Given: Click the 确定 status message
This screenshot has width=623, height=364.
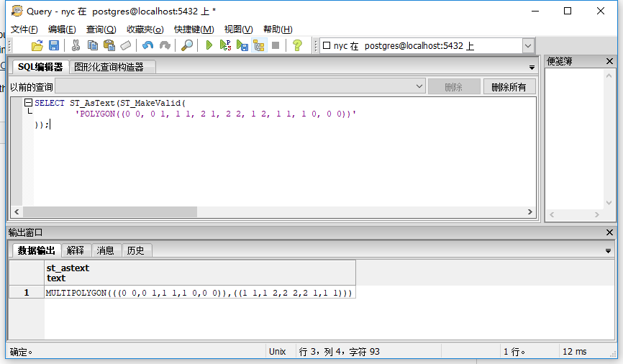Looking at the screenshot, I should pyautogui.click(x=21, y=352).
